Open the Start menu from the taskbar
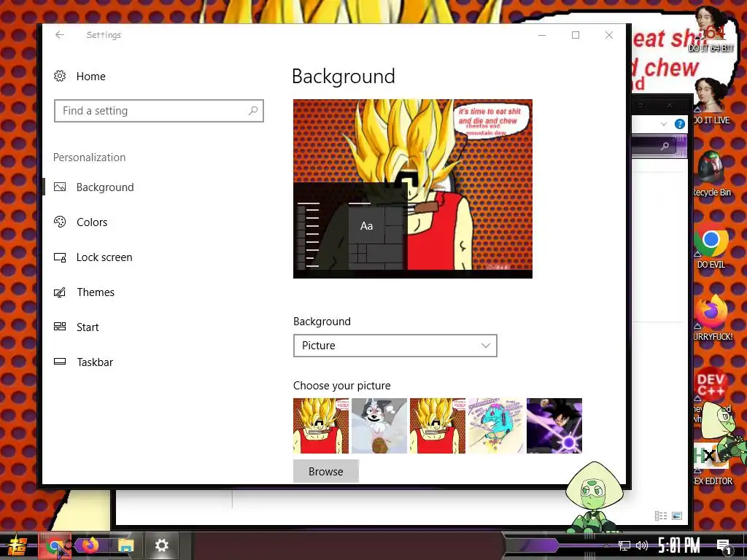Image resolution: width=747 pixels, height=560 pixels. [16, 545]
